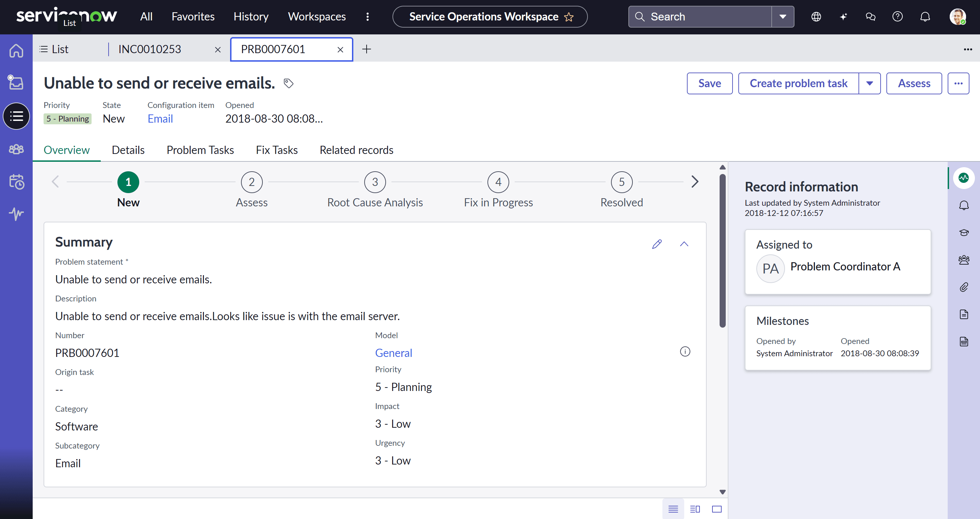Open the INC0010253 tab
Viewport: 980px width, 519px height.
tap(150, 49)
